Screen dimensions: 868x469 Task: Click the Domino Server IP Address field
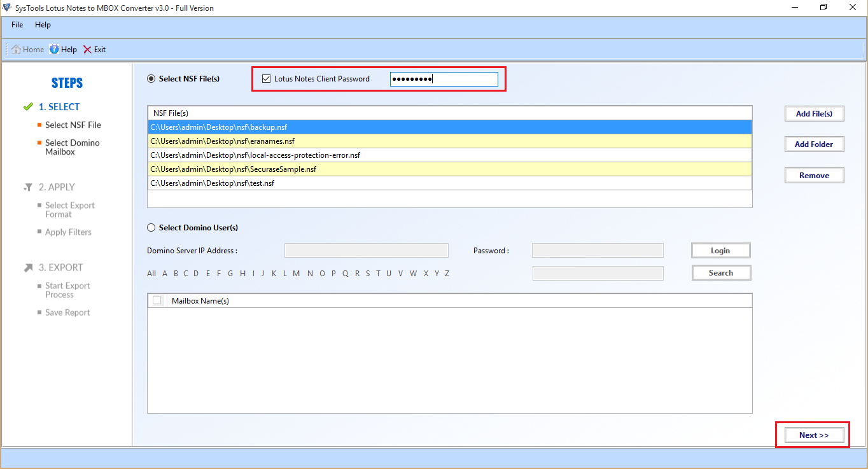[367, 251]
